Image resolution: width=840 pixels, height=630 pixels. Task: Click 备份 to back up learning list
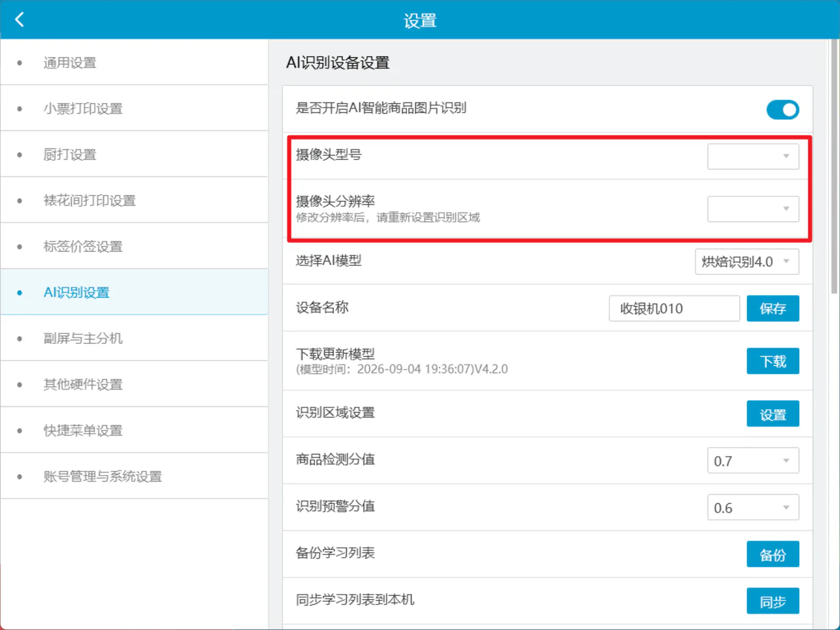pyautogui.click(x=773, y=555)
